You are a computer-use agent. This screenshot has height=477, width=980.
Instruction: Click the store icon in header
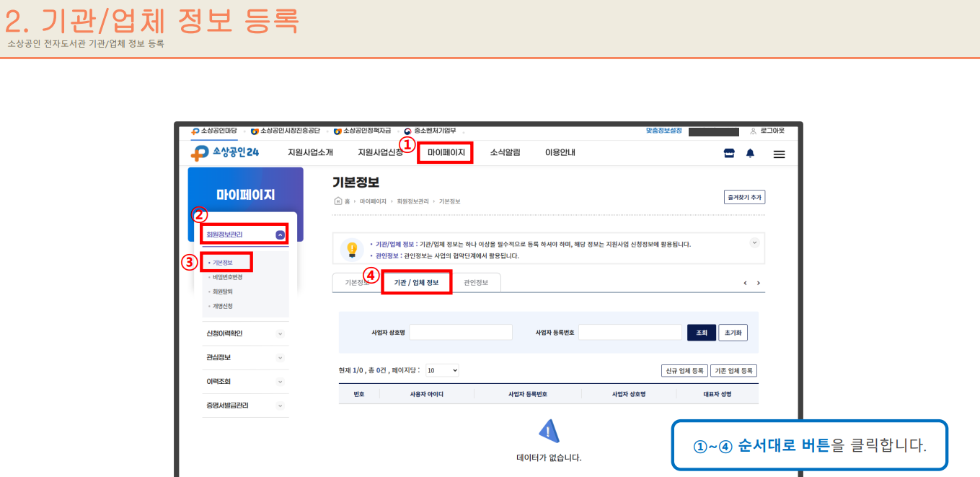pyautogui.click(x=729, y=153)
